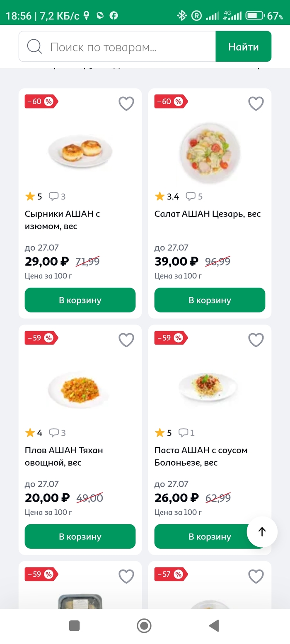Open reviews bubble on Салат Цезарь
The width and height of the screenshot is (290, 644).
[191, 197]
